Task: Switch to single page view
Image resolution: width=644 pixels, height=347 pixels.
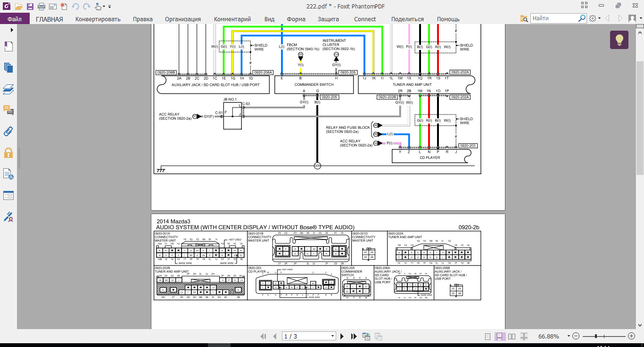Action: [488, 336]
